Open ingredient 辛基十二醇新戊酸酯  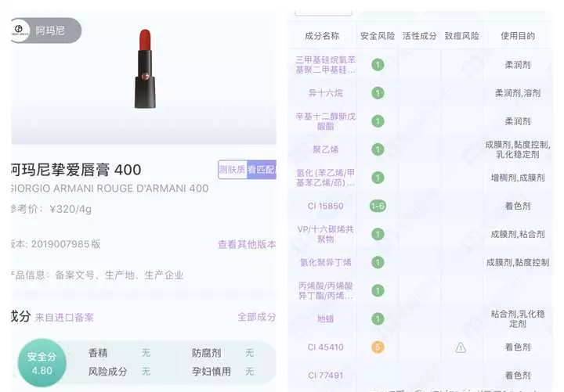[x=326, y=121]
